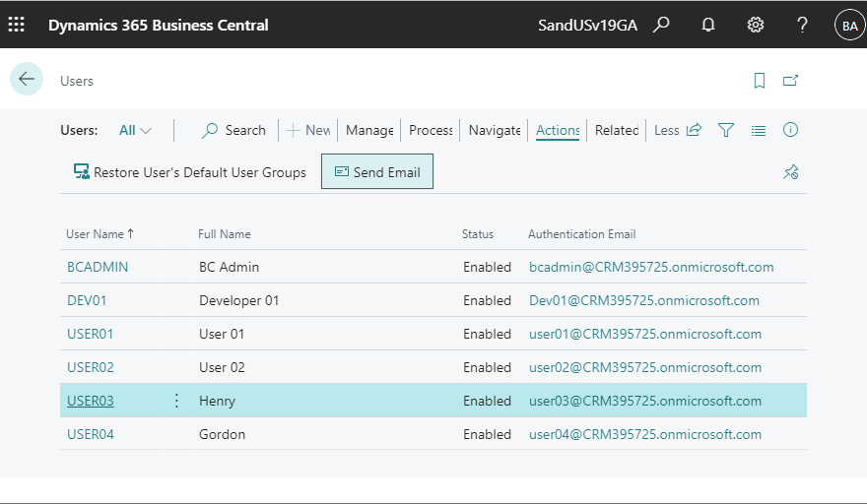Open notifications bell
Viewport: 867px width, 504px height.
pyautogui.click(x=707, y=25)
